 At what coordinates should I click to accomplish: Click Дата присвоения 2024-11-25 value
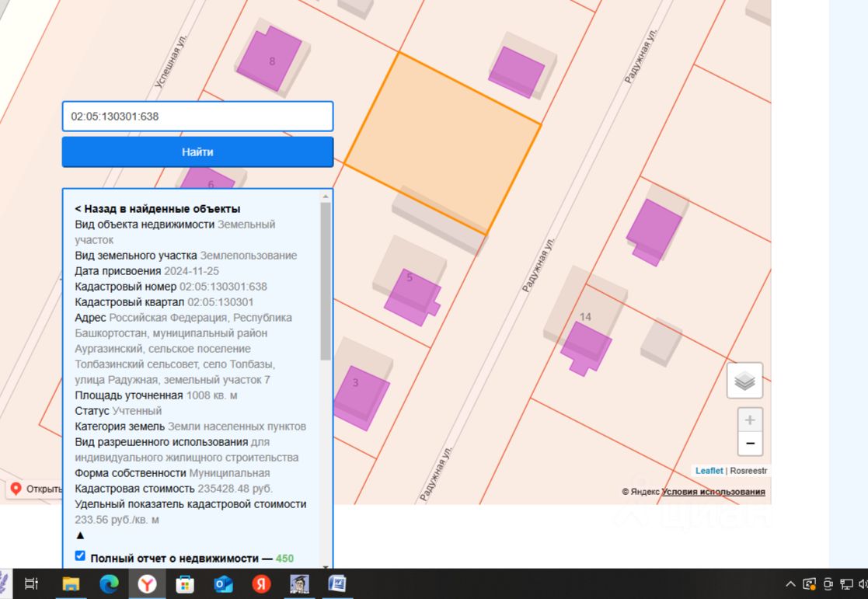tap(191, 271)
